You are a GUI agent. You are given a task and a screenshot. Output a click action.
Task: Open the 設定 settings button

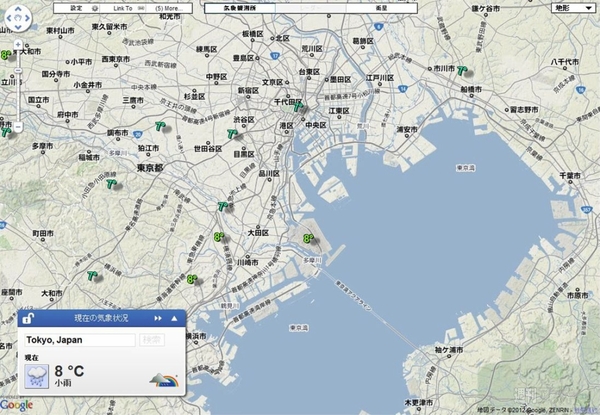click(x=77, y=8)
